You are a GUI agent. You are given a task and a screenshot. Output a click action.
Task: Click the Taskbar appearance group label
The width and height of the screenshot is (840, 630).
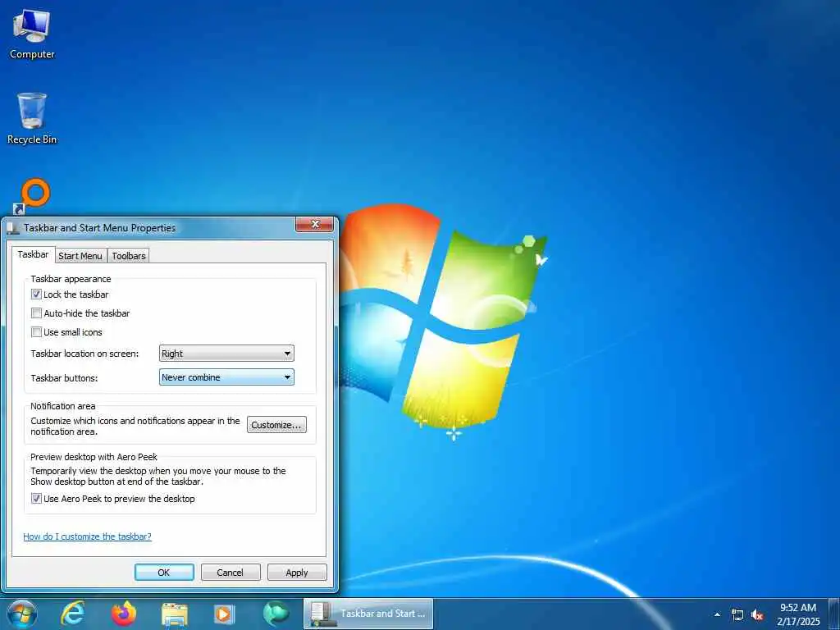[x=71, y=279]
